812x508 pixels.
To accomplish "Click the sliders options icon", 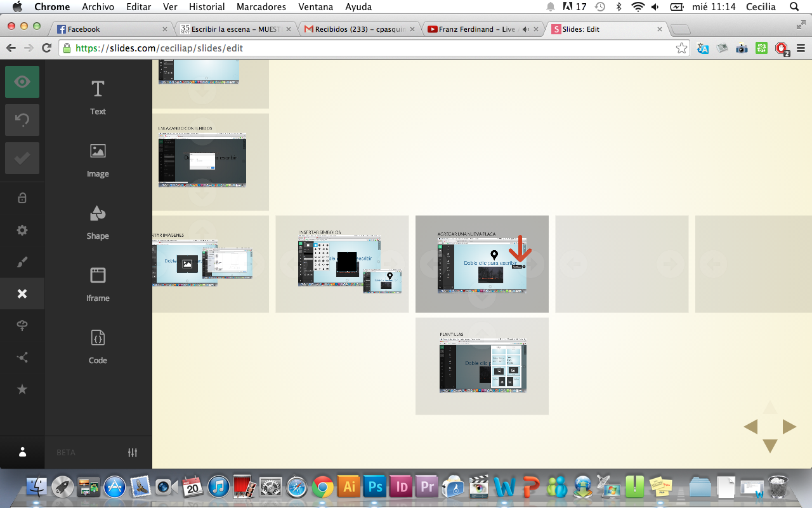I will (133, 453).
